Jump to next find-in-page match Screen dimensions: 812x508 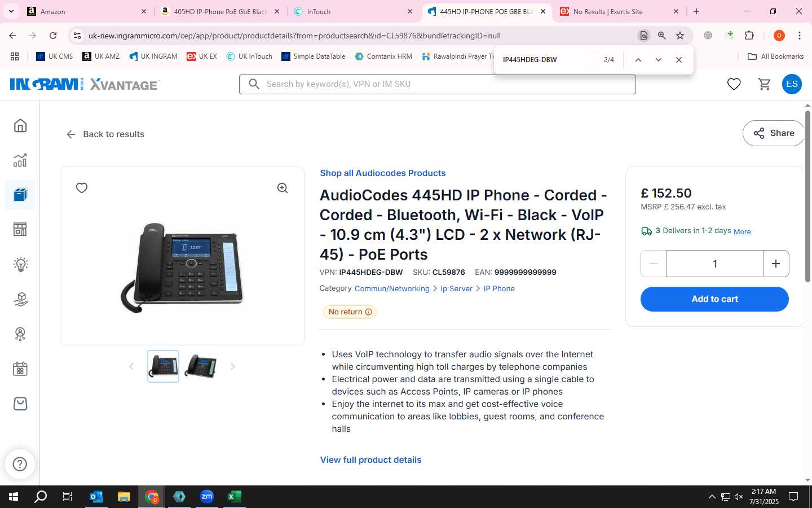[658, 60]
